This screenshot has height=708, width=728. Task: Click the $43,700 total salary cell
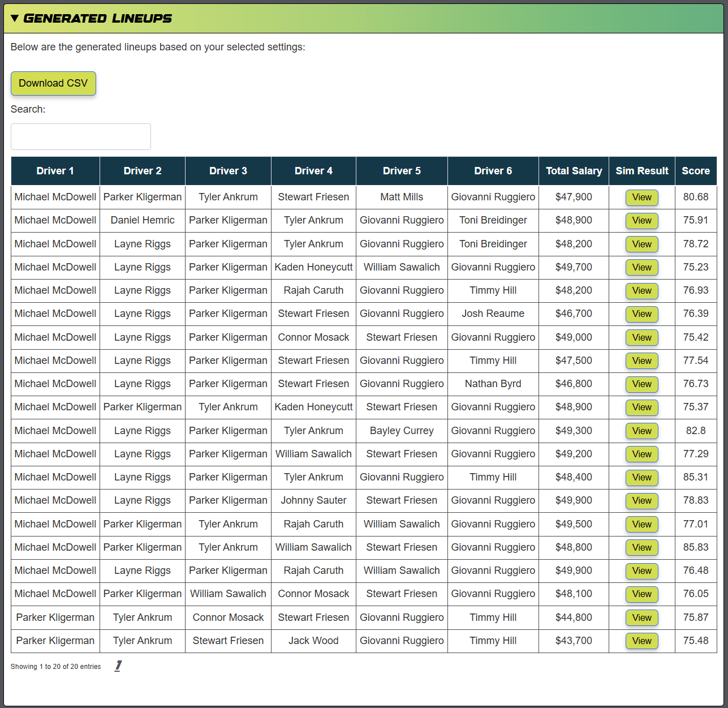click(574, 641)
